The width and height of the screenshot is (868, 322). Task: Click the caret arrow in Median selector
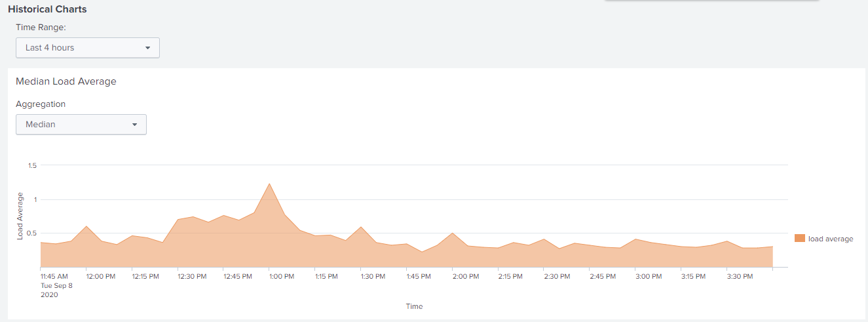click(134, 125)
